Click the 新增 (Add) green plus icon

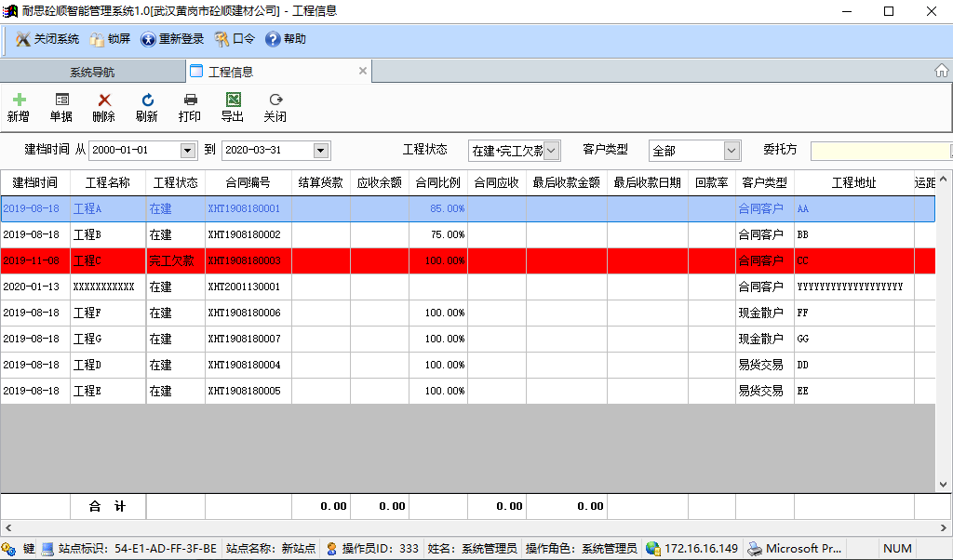(19, 100)
